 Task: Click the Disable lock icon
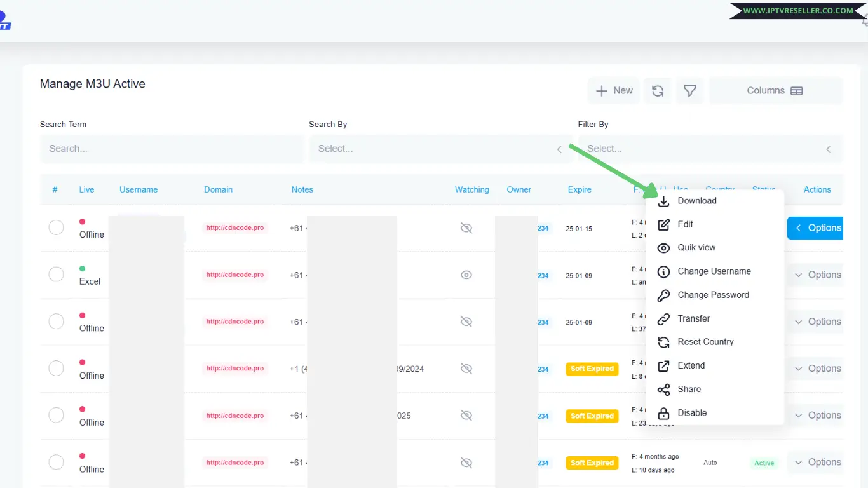click(x=663, y=413)
